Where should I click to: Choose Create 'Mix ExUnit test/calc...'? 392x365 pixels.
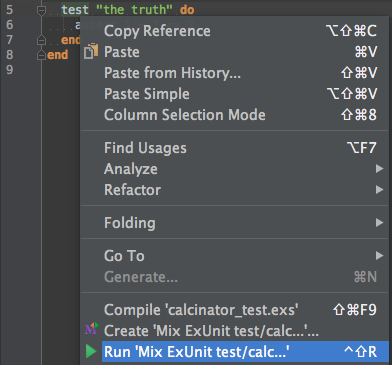pyautogui.click(x=235, y=331)
